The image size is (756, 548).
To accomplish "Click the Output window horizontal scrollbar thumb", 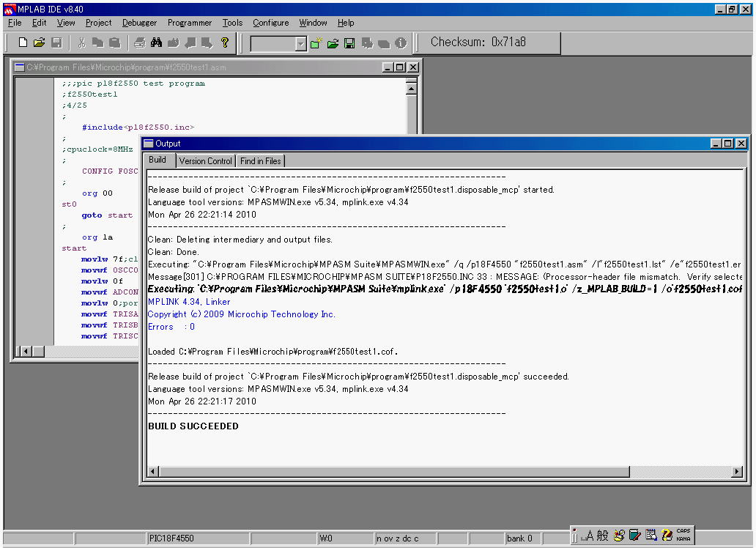I will pos(394,471).
